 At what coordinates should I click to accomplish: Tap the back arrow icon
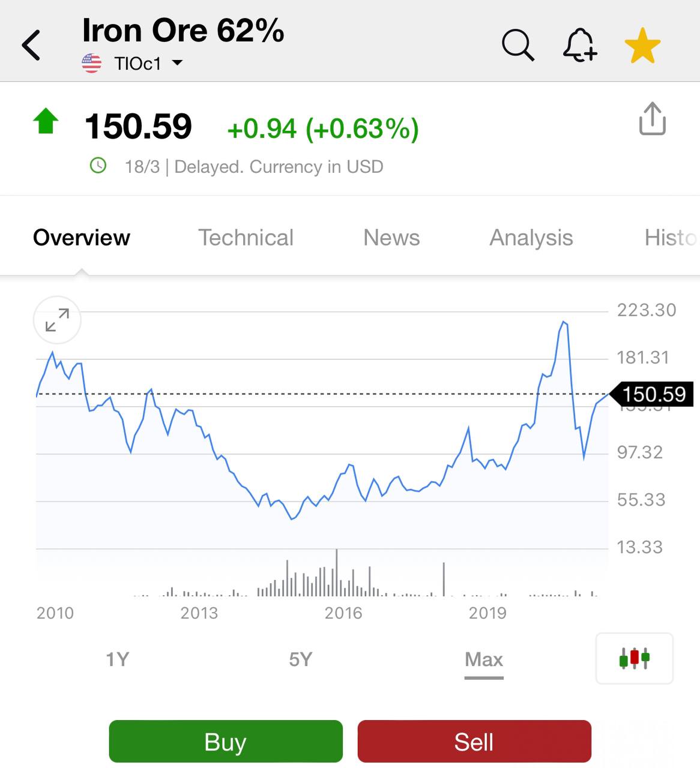point(31,46)
